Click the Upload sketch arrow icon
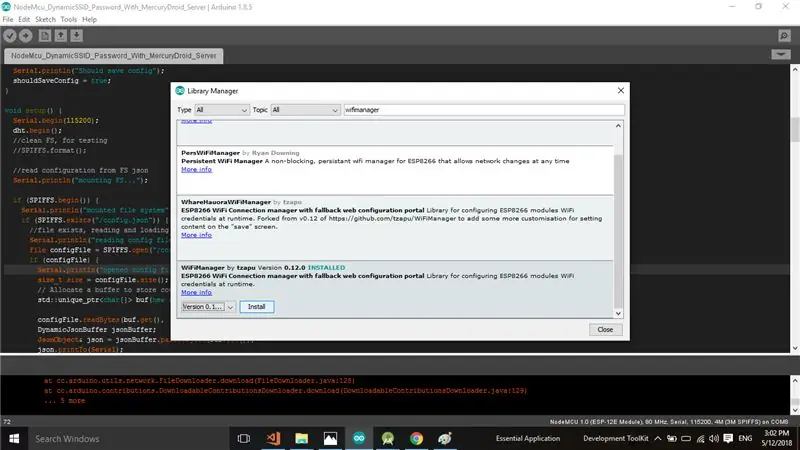 26,36
